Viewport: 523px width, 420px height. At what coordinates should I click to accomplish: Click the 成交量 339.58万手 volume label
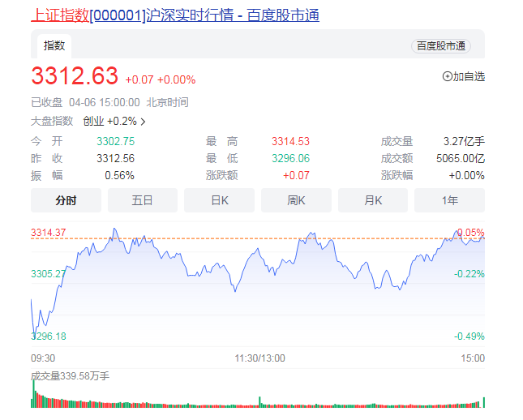pos(70,376)
